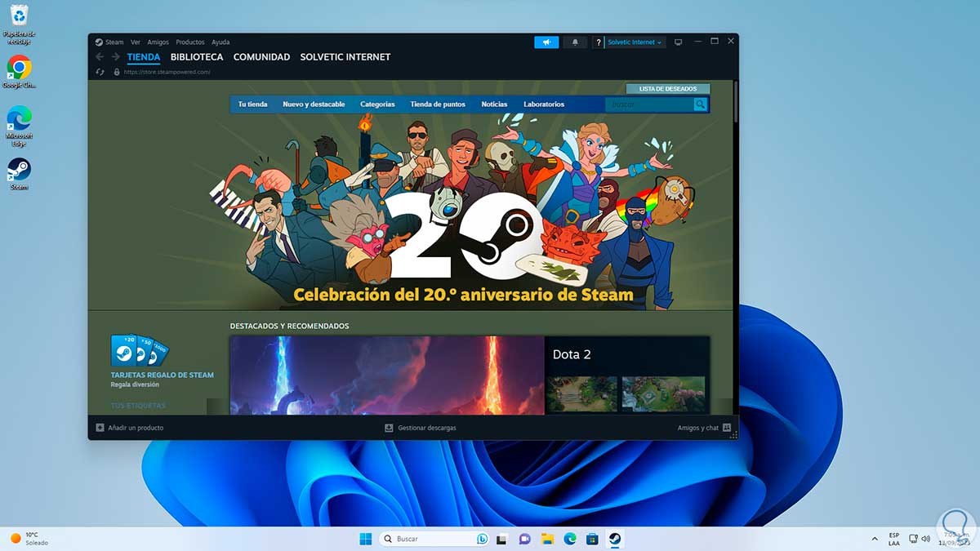
Task: Open the volume control in system tray
Action: (926, 539)
